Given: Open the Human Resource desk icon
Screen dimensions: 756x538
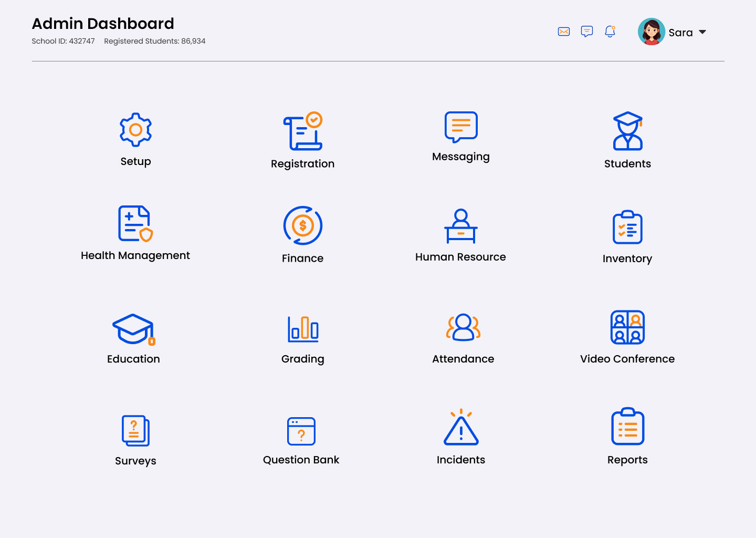Looking at the screenshot, I should click(461, 226).
